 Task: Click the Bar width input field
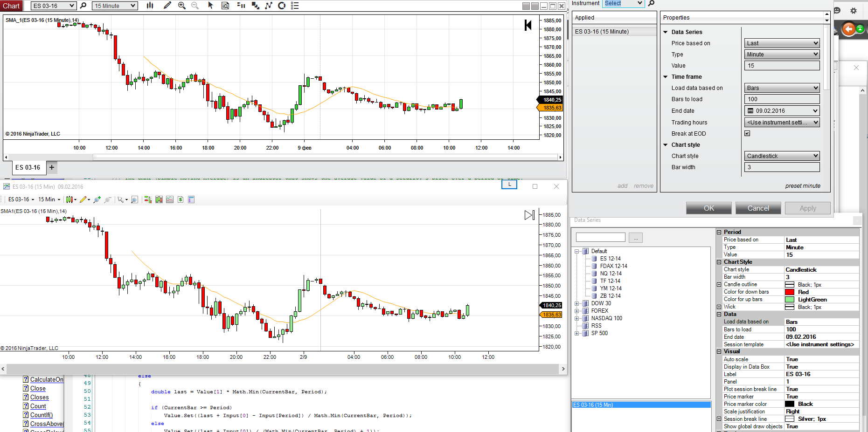point(782,167)
